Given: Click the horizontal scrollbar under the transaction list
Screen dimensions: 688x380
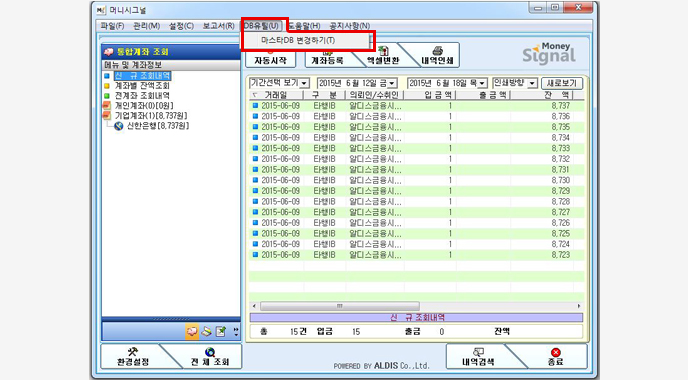Looking at the screenshot, I should 416,306.
